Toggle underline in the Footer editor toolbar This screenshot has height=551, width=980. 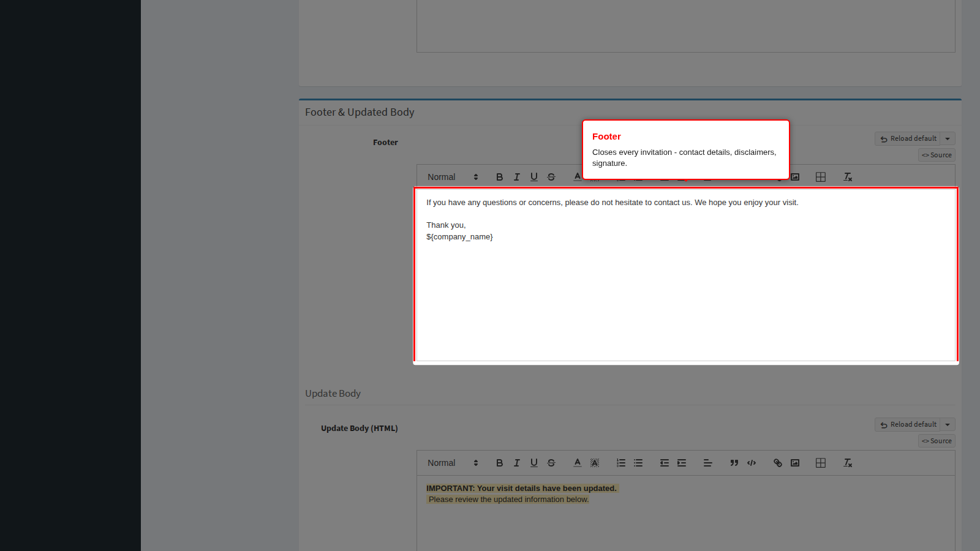coord(533,177)
